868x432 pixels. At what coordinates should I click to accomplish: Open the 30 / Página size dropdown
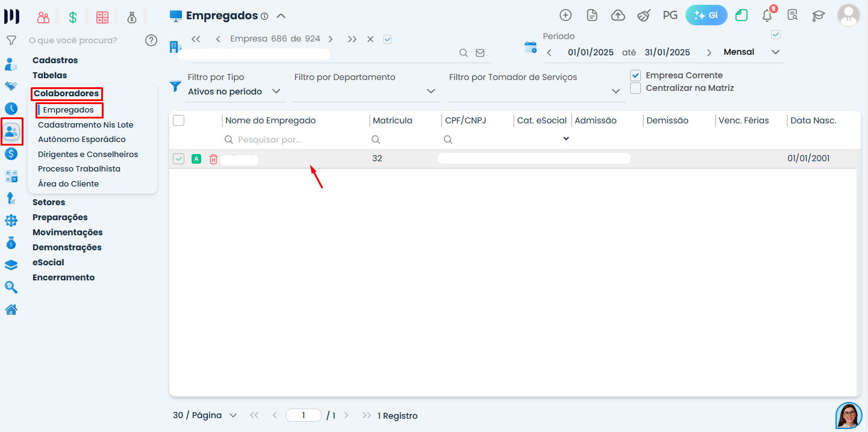coord(205,416)
